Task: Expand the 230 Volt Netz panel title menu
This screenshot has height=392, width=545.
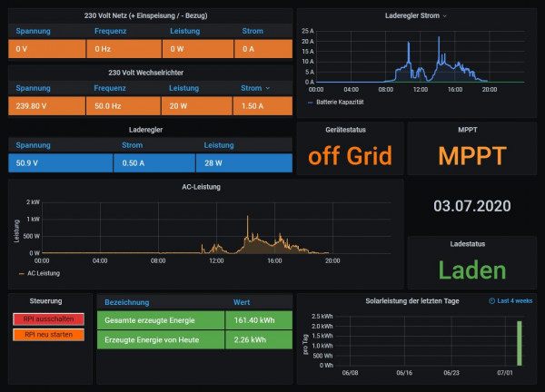Action: coord(150,15)
